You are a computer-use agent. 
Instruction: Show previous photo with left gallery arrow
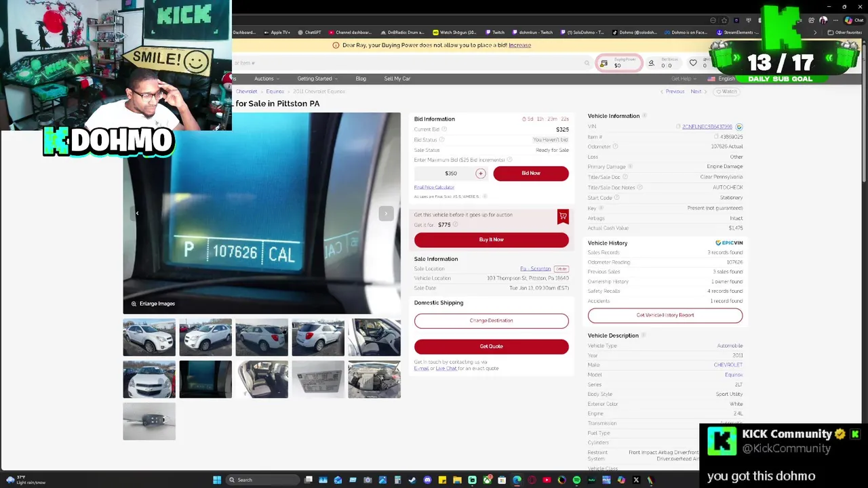coord(137,213)
